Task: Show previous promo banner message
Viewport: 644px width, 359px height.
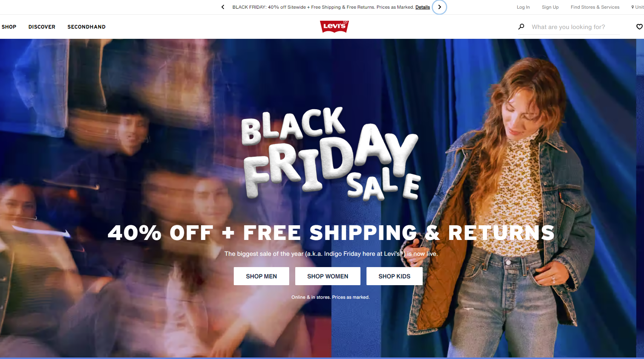Action: point(223,7)
